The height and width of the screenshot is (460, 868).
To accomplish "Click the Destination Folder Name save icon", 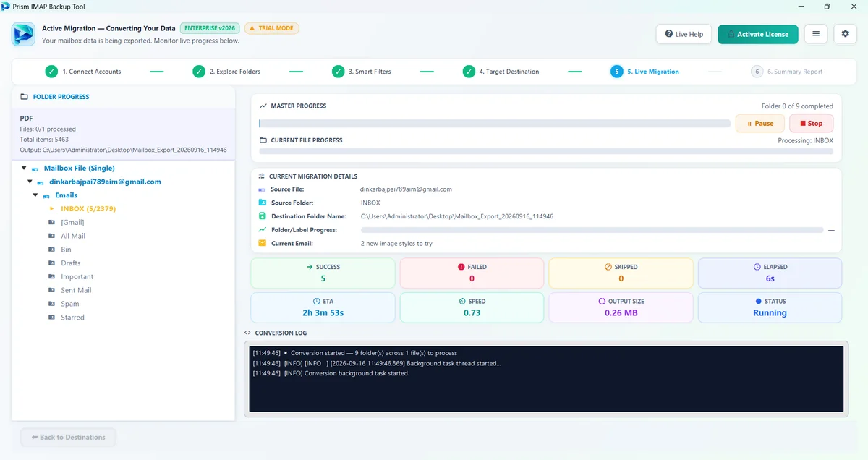I will point(262,216).
